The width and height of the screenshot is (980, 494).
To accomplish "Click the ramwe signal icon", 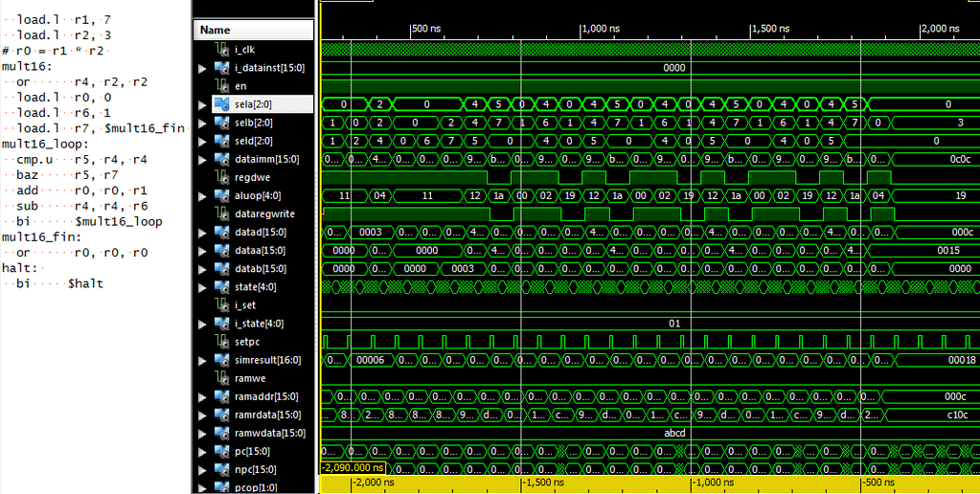I will pos(221,378).
